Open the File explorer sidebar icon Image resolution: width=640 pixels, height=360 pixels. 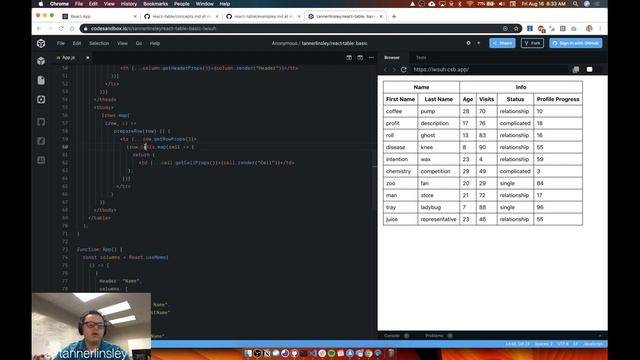(x=41, y=80)
